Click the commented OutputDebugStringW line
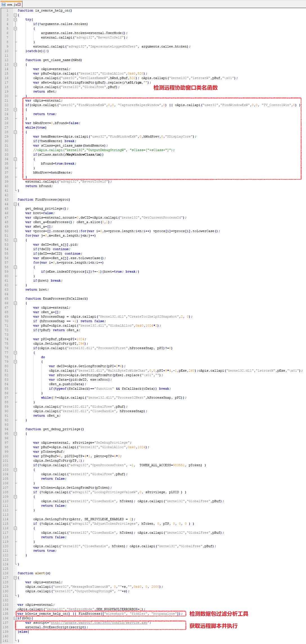 104,150
